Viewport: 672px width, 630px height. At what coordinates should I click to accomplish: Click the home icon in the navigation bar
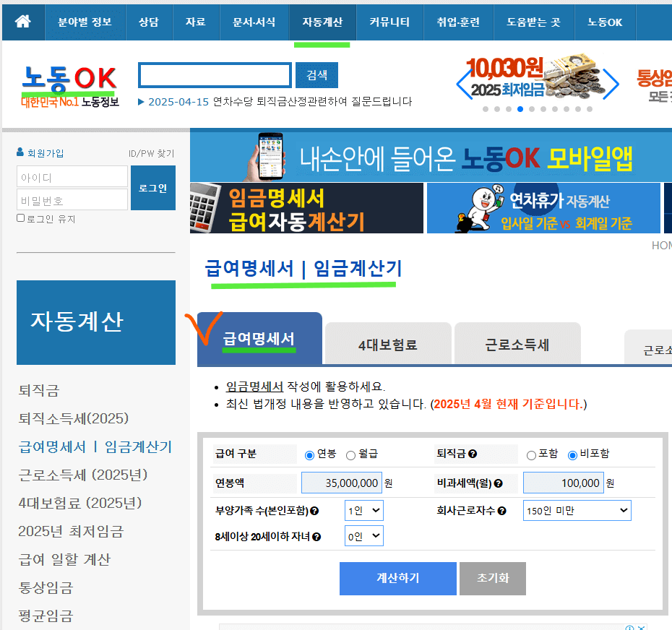(22, 22)
